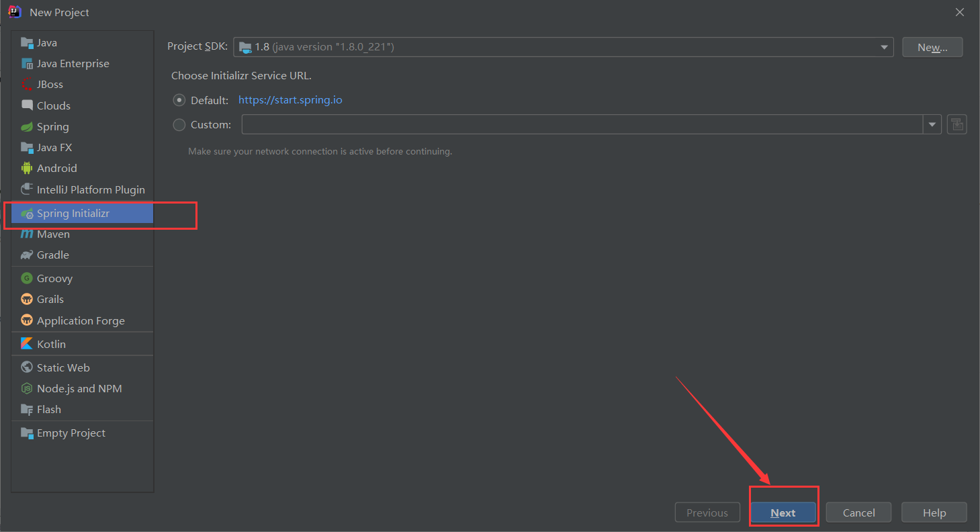Select the IntelliJ Platform Plugin icon
The width and height of the screenshot is (980, 532).
click(x=27, y=189)
